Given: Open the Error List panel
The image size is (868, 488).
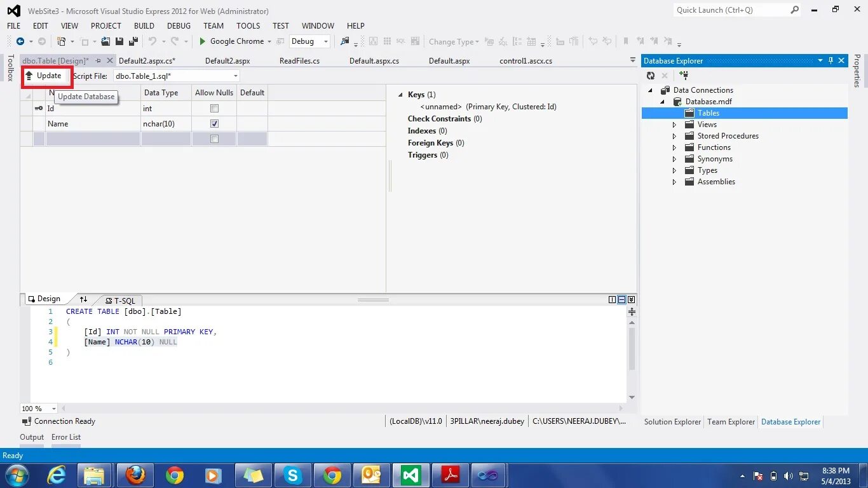Looking at the screenshot, I should point(66,437).
